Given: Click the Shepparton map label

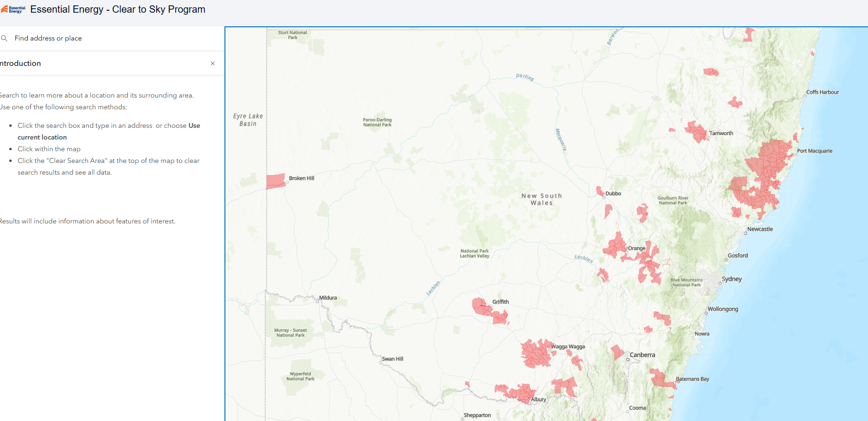Looking at the screenshot, I should 477,416.
